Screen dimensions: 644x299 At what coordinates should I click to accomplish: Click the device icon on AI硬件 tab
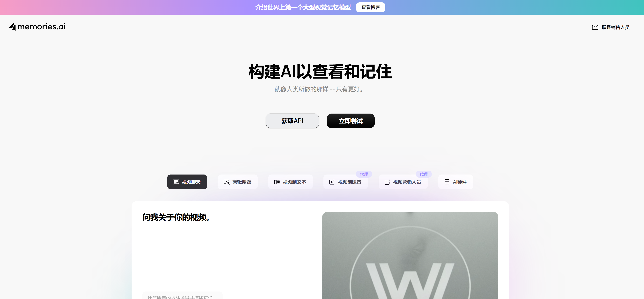[447, 182]
